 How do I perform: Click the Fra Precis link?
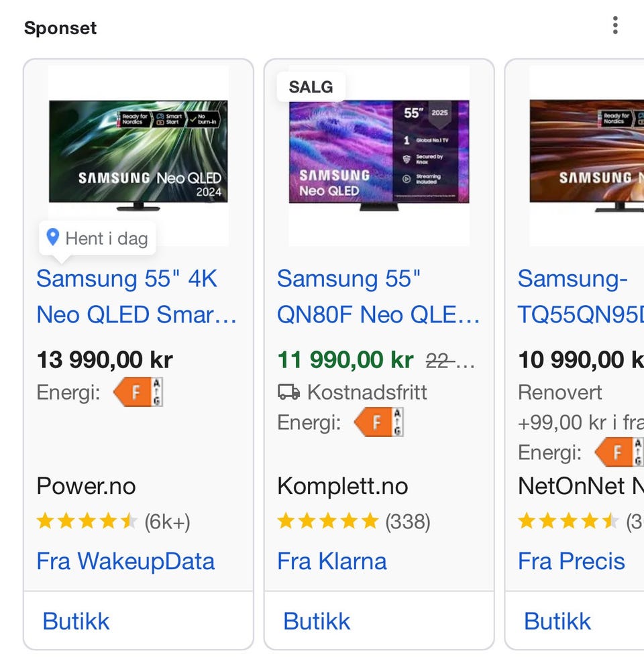pyautogui.click(x=572, y=561)
